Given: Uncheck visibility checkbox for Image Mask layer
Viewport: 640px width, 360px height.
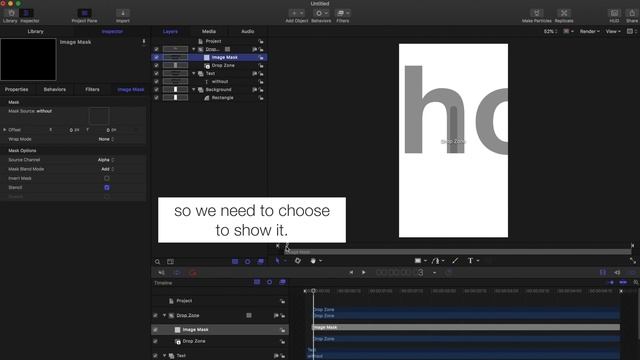Looking at the screenshot, I should (156, 58).
